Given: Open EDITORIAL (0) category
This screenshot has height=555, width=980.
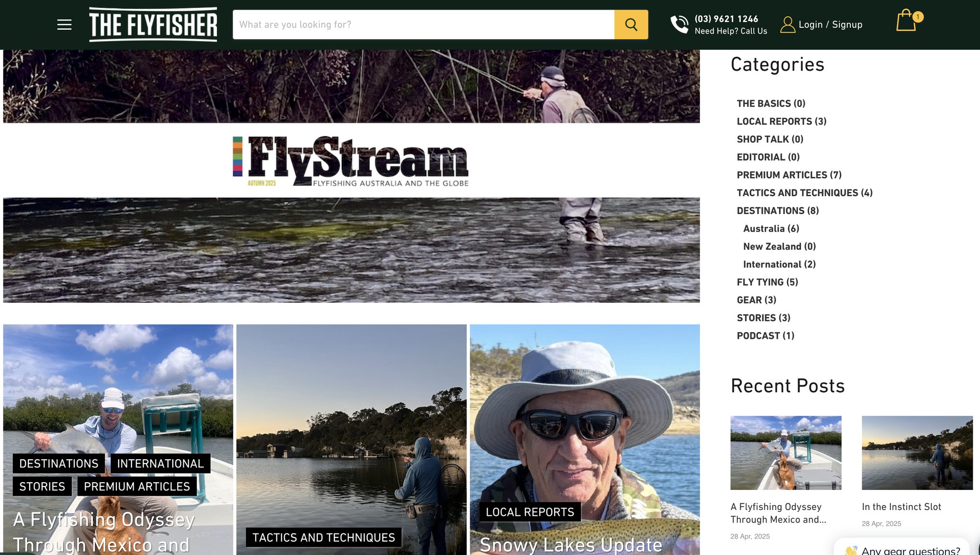Looking at the screenshot, I should point(768,157).
